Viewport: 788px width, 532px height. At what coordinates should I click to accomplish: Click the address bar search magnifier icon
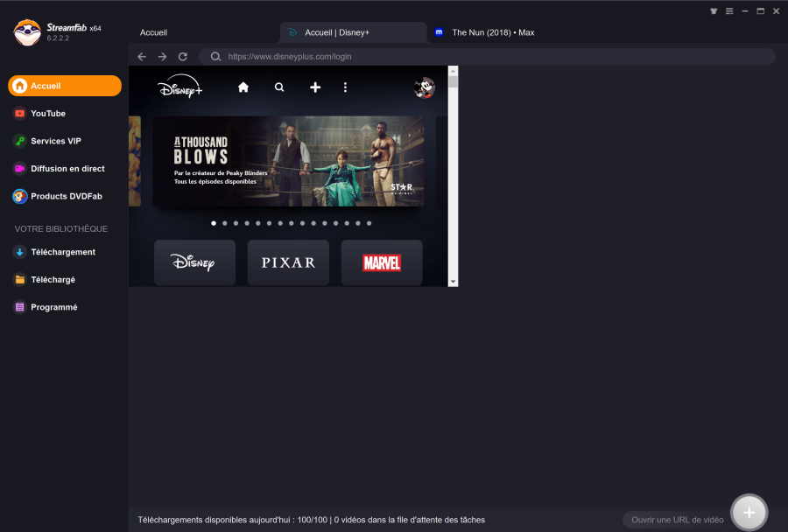point(215,57)
